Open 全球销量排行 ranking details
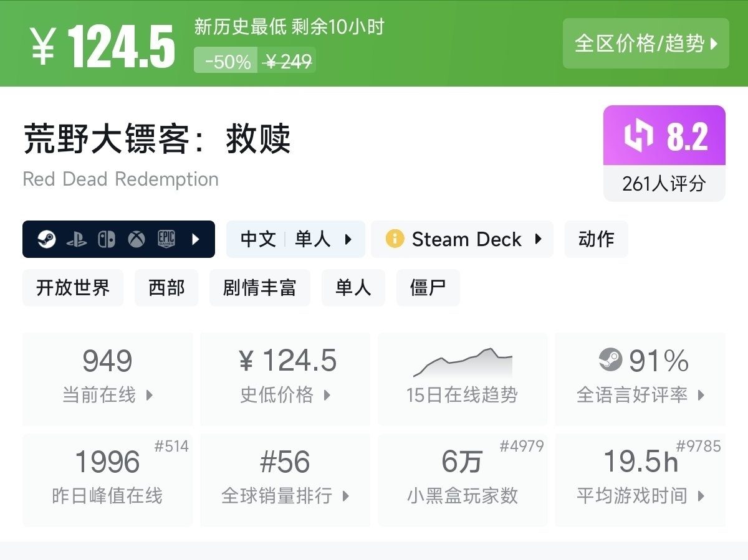The height and width of the screenshot is (560, 748). tap(285, 480)
